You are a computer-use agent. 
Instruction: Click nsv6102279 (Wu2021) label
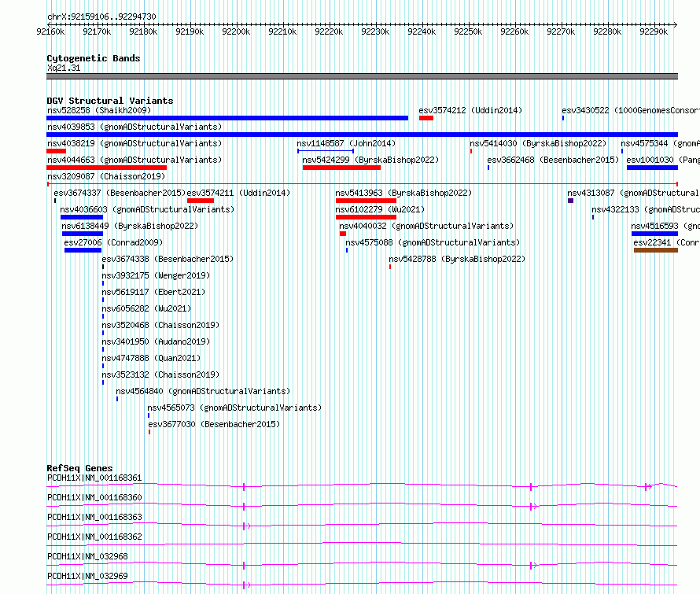tap(380, 209)
